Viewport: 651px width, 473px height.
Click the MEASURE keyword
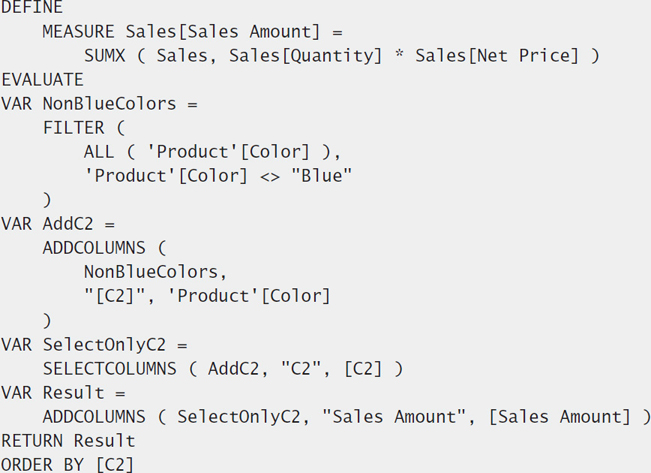[78, 32]
